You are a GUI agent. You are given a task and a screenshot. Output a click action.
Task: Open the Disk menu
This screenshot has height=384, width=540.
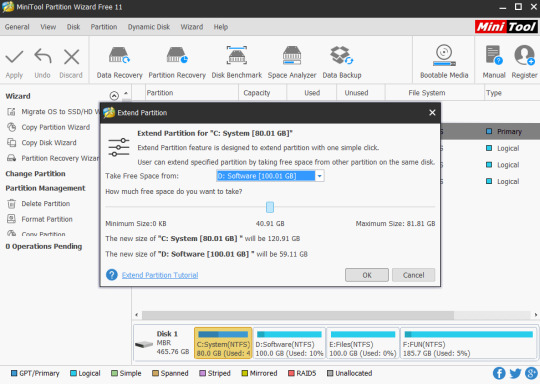(x=73, y=27)
